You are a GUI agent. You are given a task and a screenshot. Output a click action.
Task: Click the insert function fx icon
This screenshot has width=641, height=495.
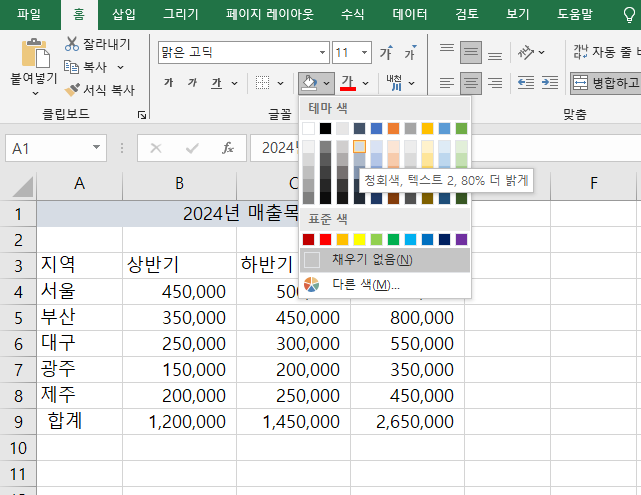click(228, 148)
